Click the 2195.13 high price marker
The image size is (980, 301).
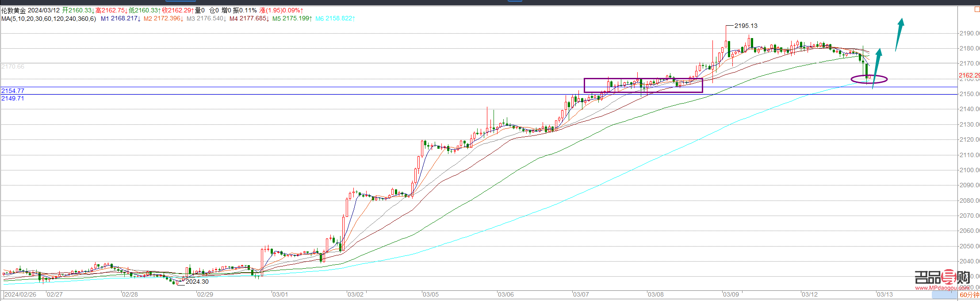click(746, 26)
